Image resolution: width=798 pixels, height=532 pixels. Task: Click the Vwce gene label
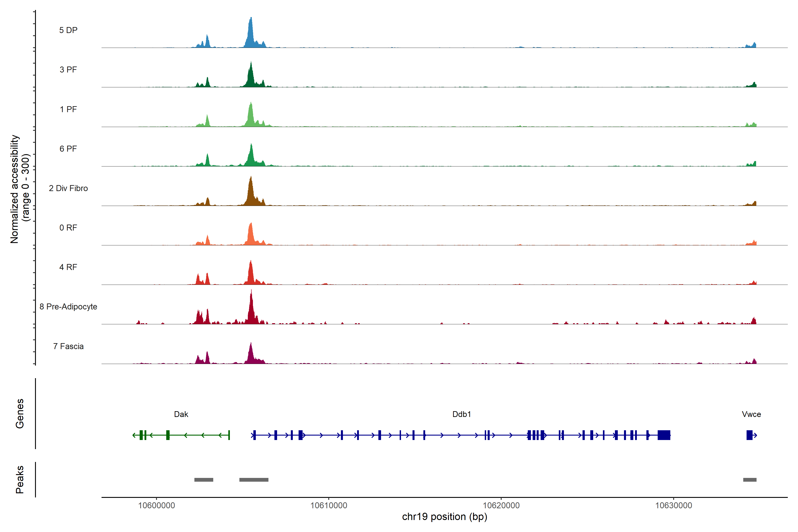tap(751, 414)
